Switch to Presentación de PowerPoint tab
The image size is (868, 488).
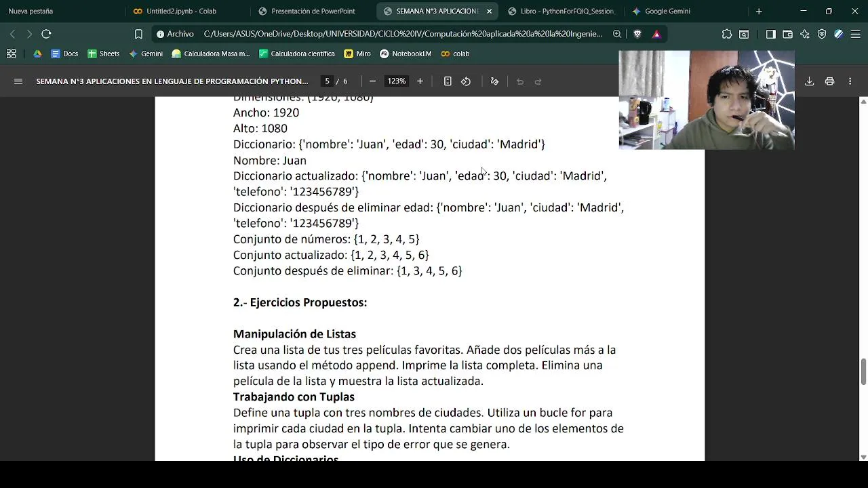313,11
